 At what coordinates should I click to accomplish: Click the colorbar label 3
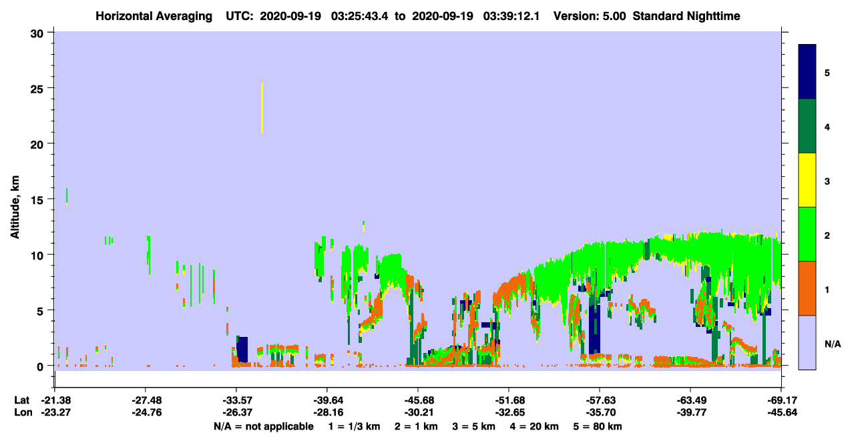(827, 181)
